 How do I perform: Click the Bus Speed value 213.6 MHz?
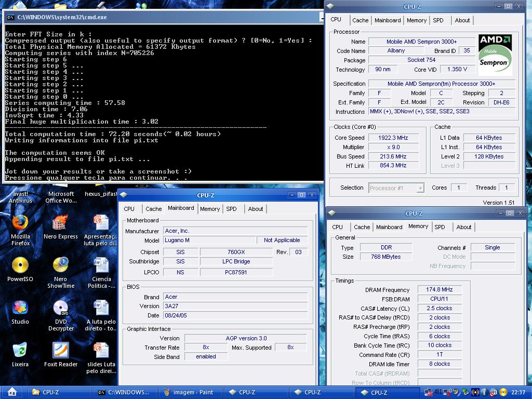(x=393, y=156)
